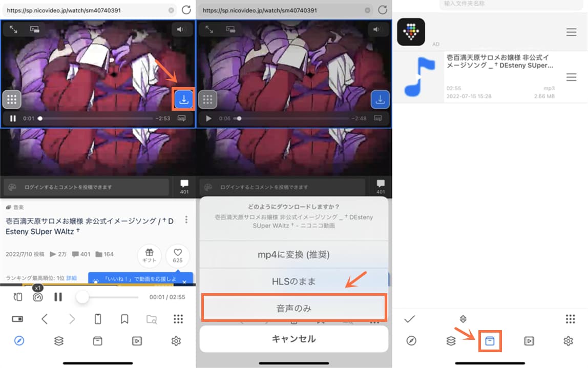Like the video with heart 625 button

point(178,255)
